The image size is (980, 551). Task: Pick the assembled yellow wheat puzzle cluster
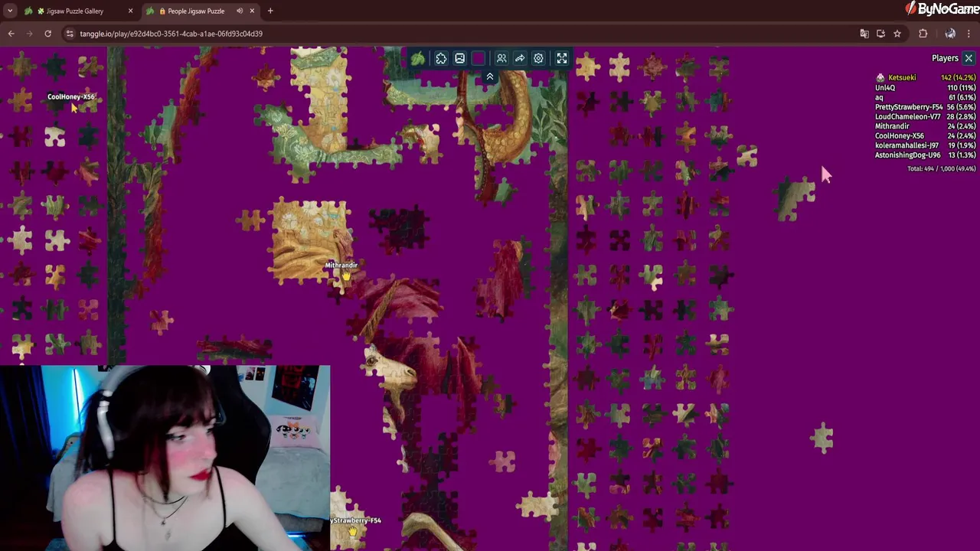tap(310, 240)
